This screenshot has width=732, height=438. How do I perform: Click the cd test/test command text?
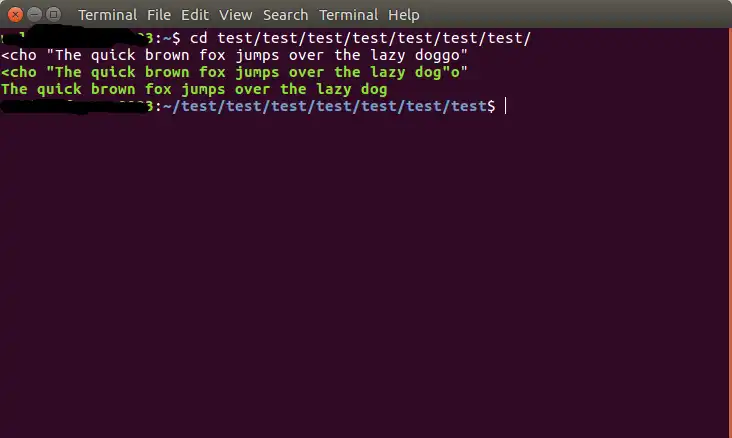click(x=360, y=38)
